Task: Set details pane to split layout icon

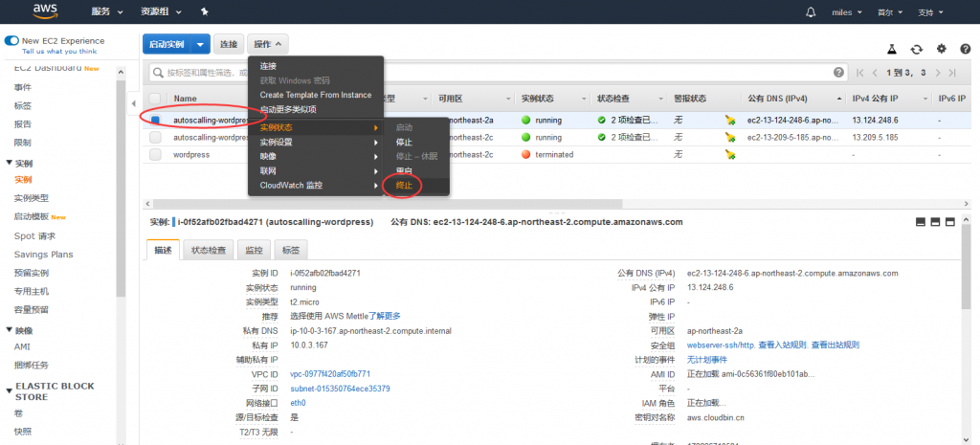Action: [x=936, y=222]
